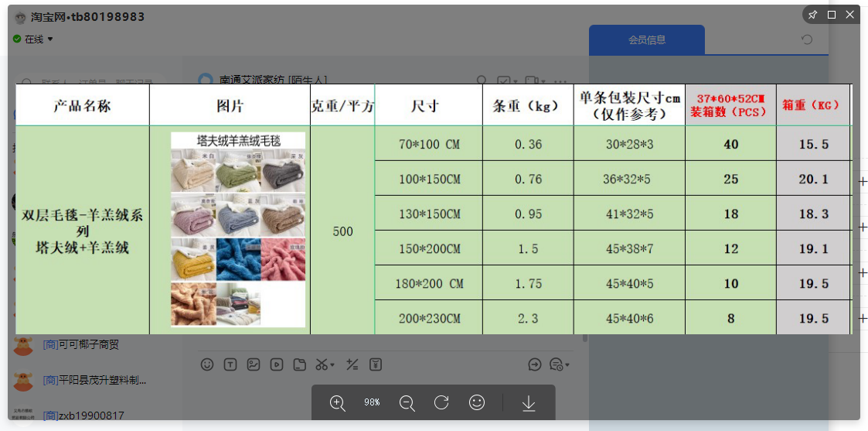The image size is (868, 431).
Task: Open conversation with 平阳县茂升塑料制
Action: click(x=94, y=380)
